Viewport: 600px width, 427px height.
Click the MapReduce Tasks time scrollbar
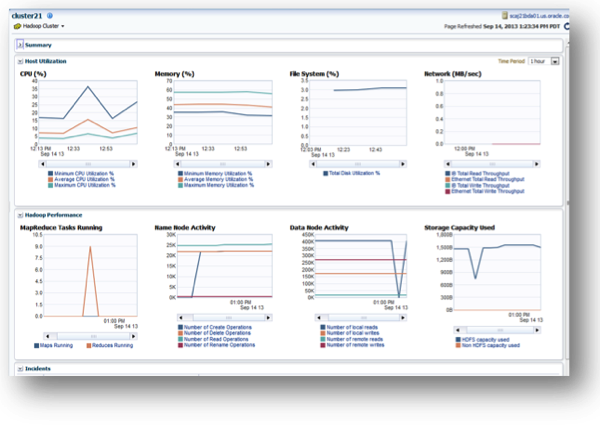90,337
